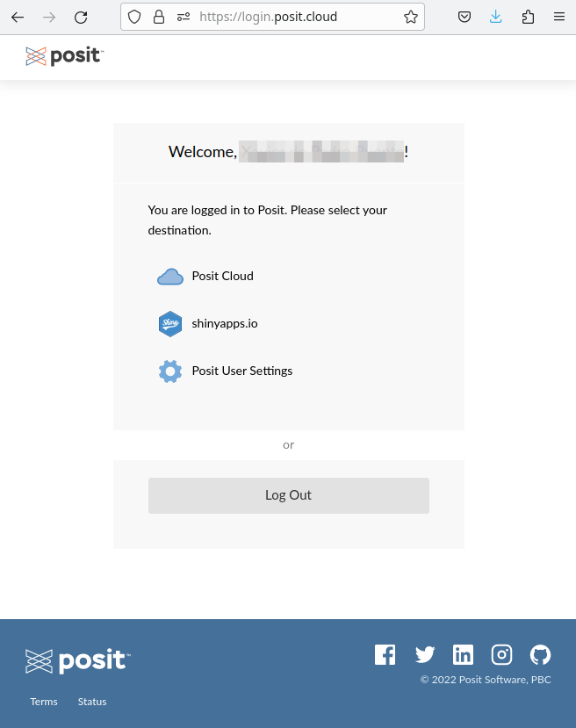
Task: Open the extensions puzzle icon
Action: pos(528,18)
